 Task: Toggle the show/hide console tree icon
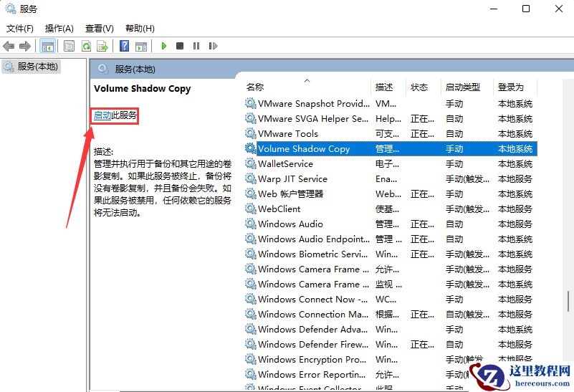tap(48, 46)
